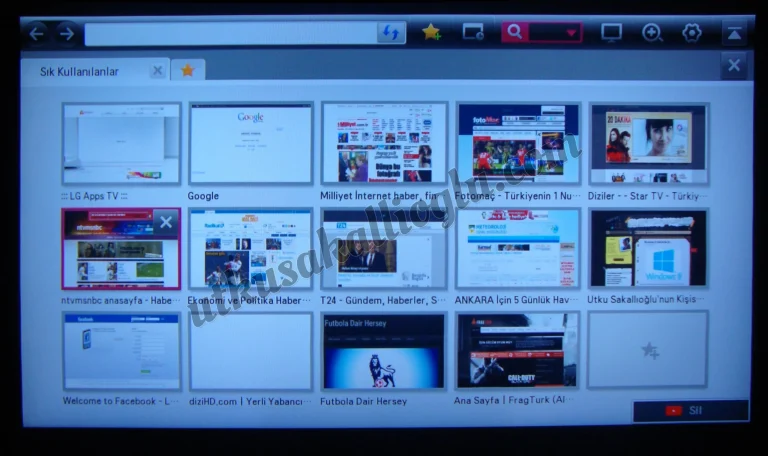Open Ekonomi ve Politika Haber thumbnail
This screenshot has width=768, height=456.
[251, 249]
